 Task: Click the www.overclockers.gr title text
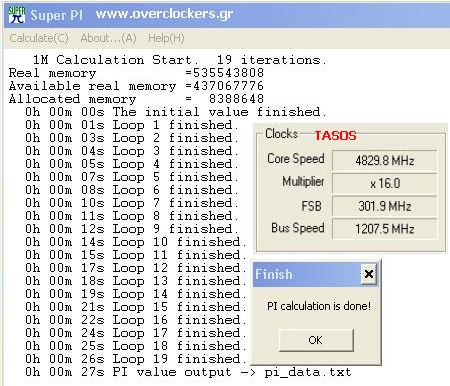(164, 14)
